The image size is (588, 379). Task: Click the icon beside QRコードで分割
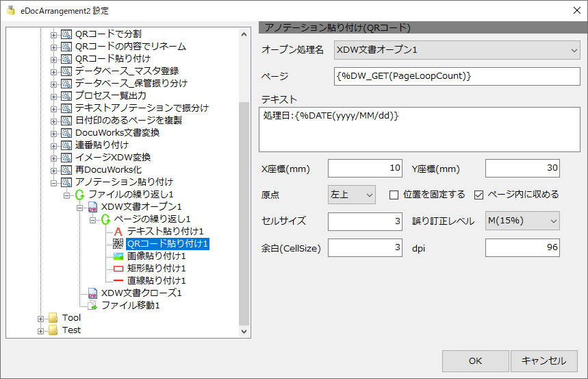click(x=66, y=34)
